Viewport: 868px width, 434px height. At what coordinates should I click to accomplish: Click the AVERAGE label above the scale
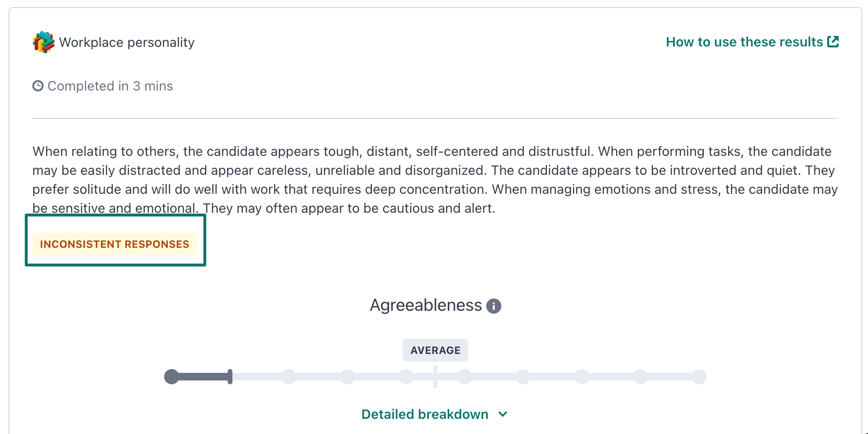tap(435, 350)
